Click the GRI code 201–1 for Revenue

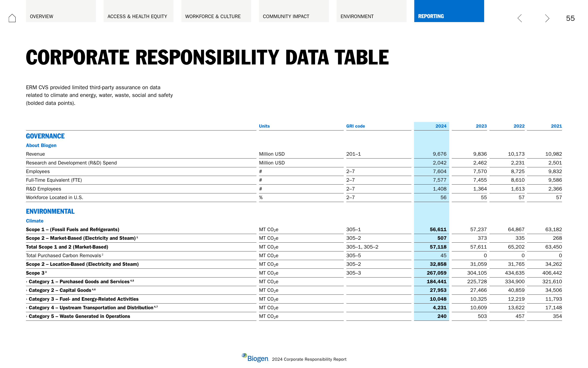coord(353,154)
